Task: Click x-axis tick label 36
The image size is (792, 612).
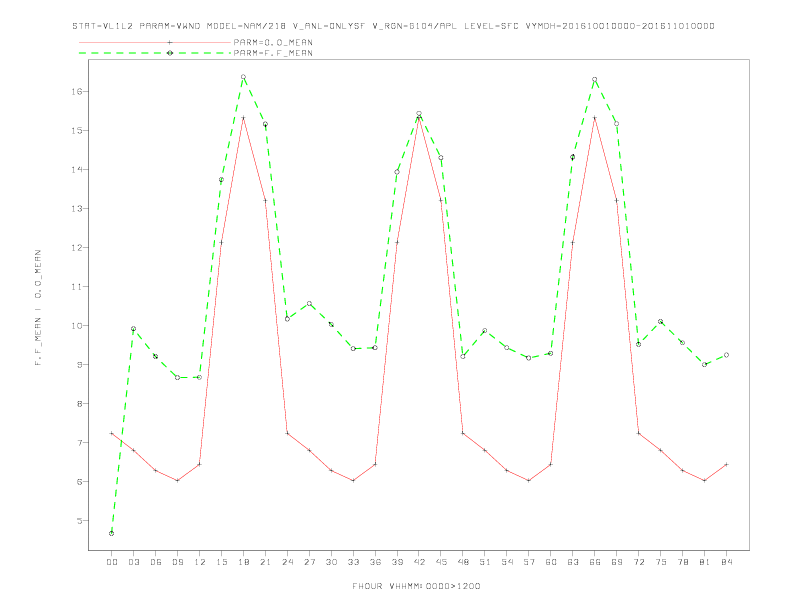Action: click(x=375, y=562)
